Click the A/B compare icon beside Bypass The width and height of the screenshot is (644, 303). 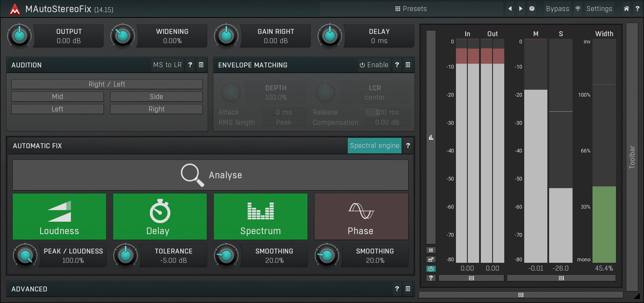pos(578,9)
